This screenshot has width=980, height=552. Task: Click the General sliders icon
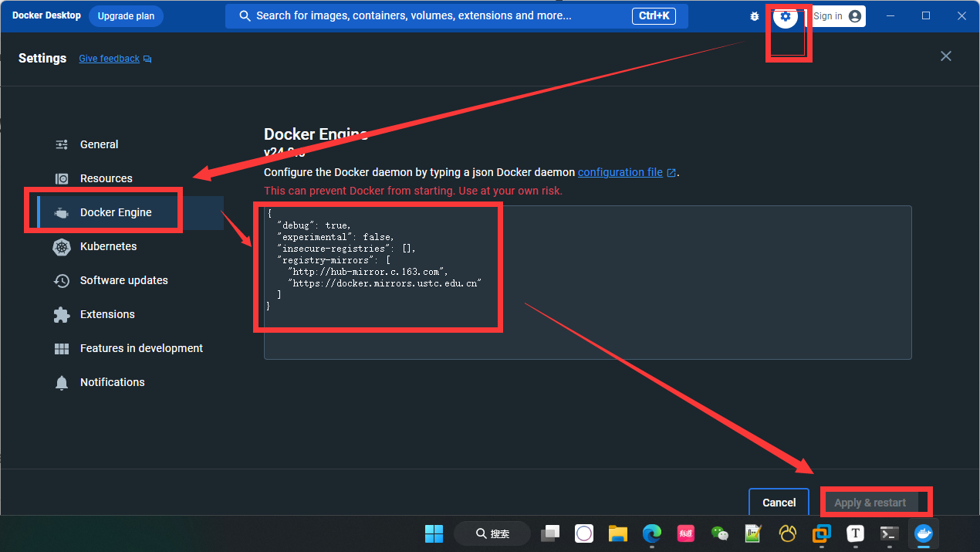pyautogui.click(x=62, y=144)
